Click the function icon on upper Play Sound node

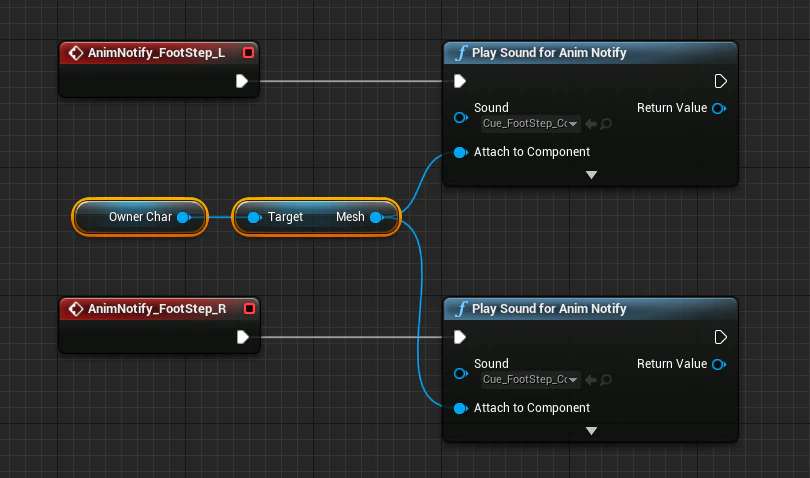coord(461,53)
